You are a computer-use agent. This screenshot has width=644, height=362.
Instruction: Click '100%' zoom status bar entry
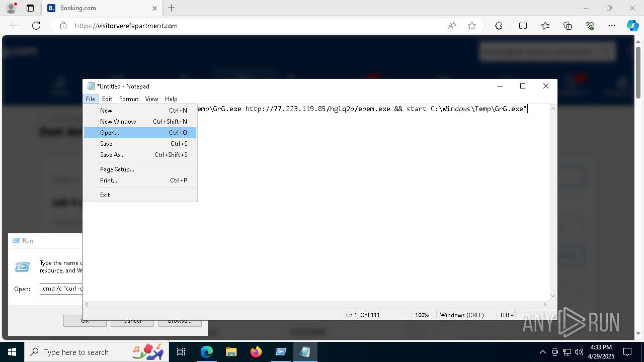pyautogui.click(x=422, y=315)
